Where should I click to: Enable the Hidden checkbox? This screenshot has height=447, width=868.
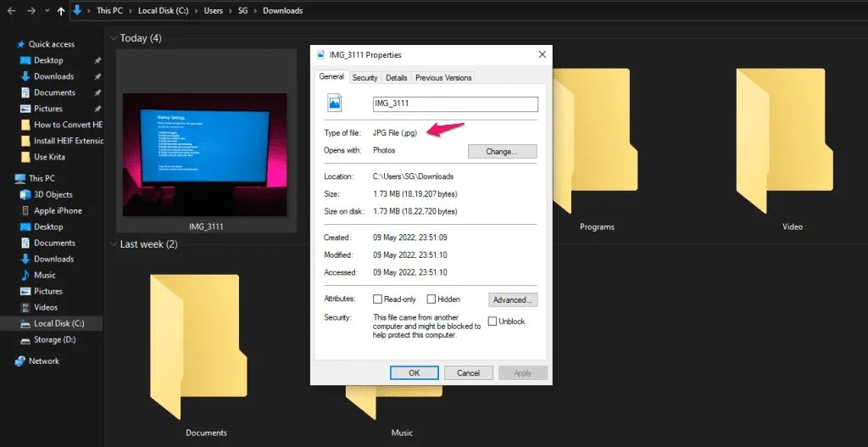(x=431, y=299)
